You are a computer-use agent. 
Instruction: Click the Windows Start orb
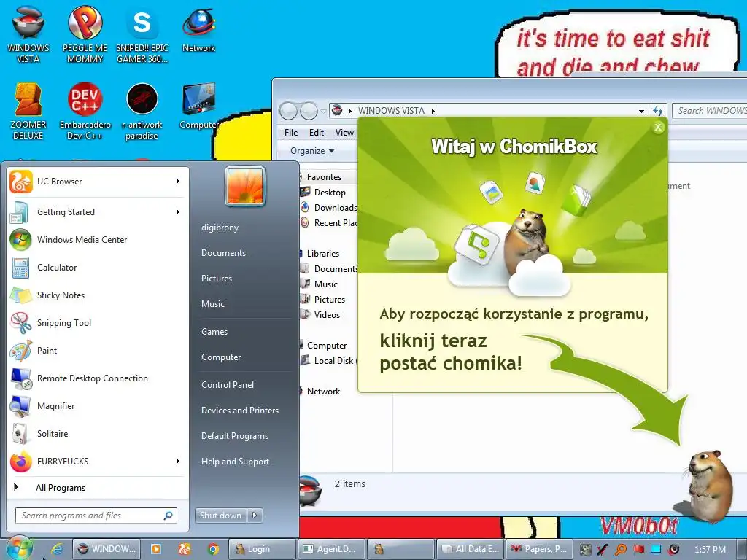pos(20,548)
